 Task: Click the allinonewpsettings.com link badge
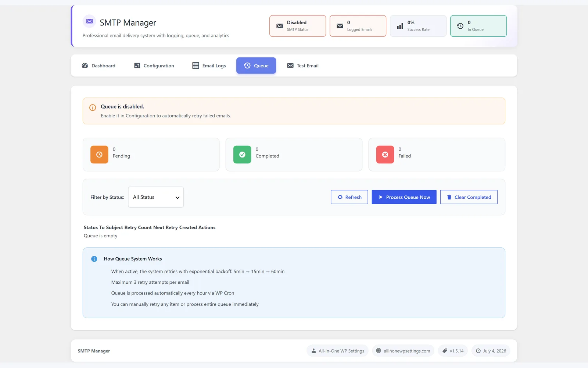403,351
